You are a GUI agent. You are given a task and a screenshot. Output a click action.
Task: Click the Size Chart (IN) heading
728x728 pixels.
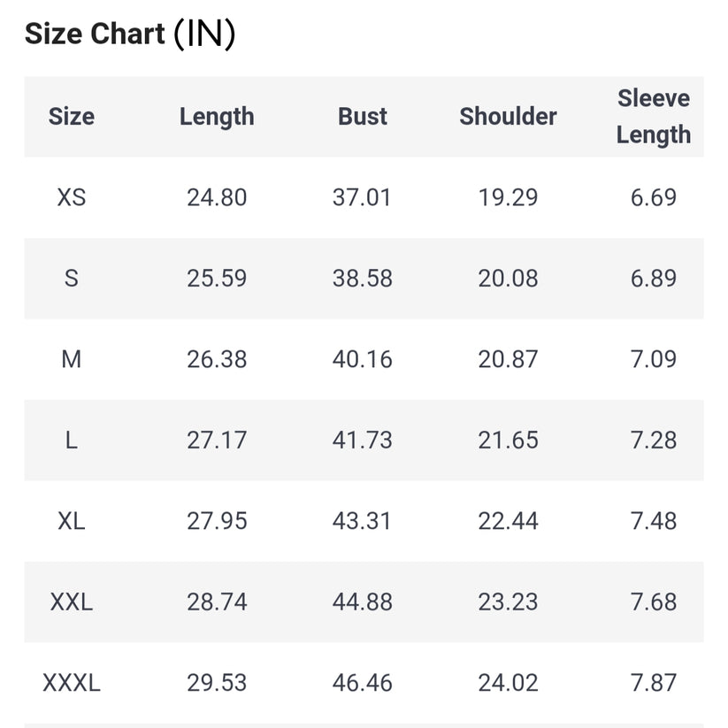click(x=130, y=34)
